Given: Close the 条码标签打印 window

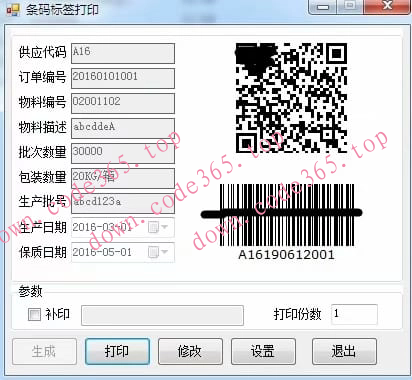Looking at the screenshot, I should (x=387, y=7).
